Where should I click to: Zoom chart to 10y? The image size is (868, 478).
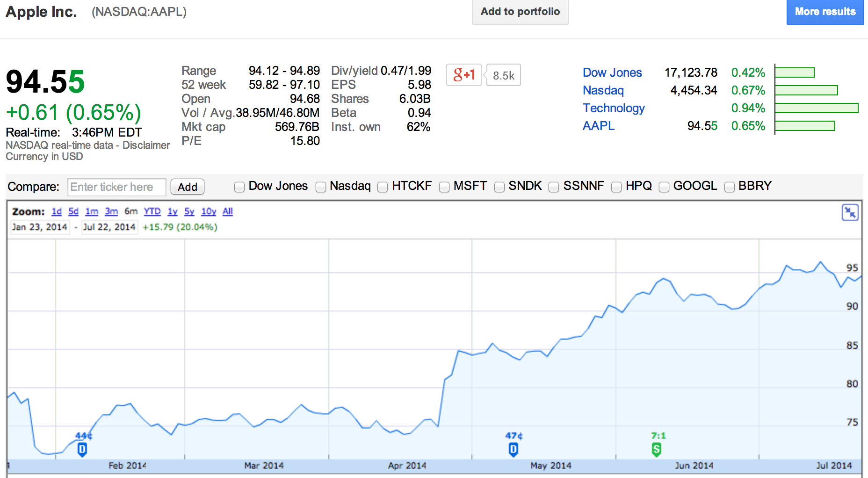(209, 211)
